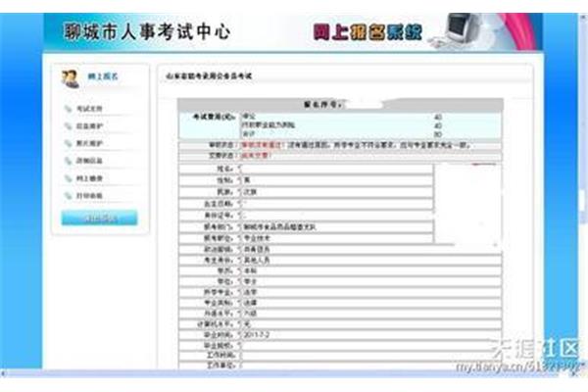
Task: Click the 学历 value 本科
Action: tap(250, 270)
